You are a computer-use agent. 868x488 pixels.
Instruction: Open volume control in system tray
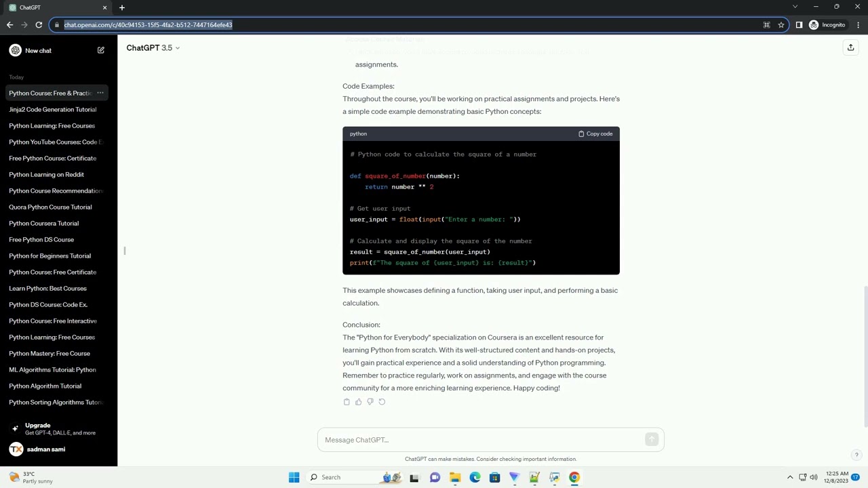814,477
